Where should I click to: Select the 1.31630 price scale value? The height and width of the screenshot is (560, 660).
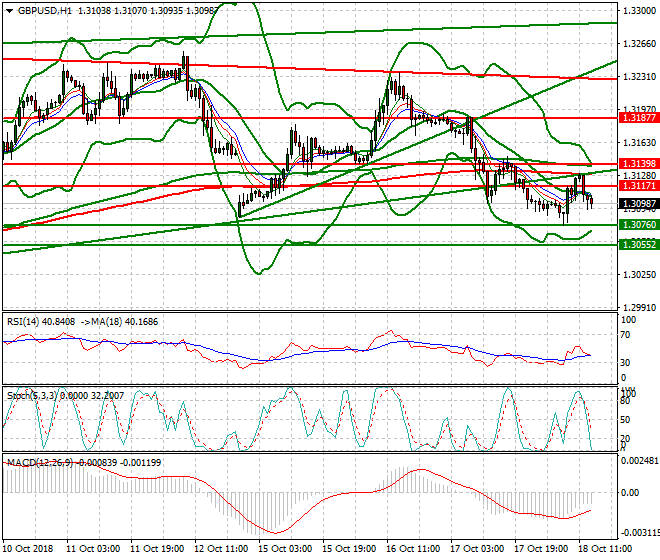coord(639,143)
